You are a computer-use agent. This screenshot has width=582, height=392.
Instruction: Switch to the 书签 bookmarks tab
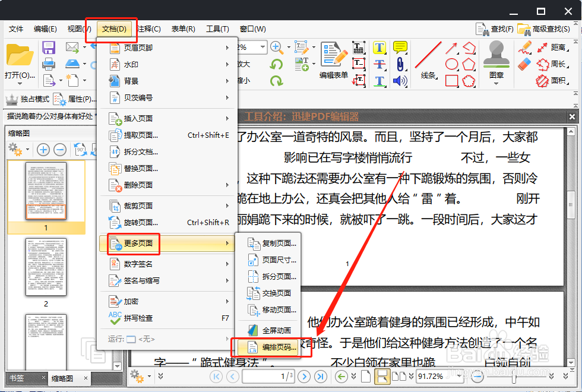[16, 378]
